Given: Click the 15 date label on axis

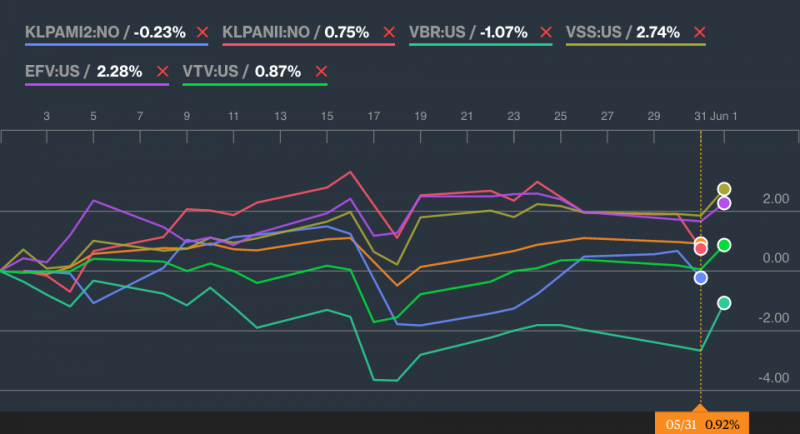Looking at the screenshot, I should (327, 116).
